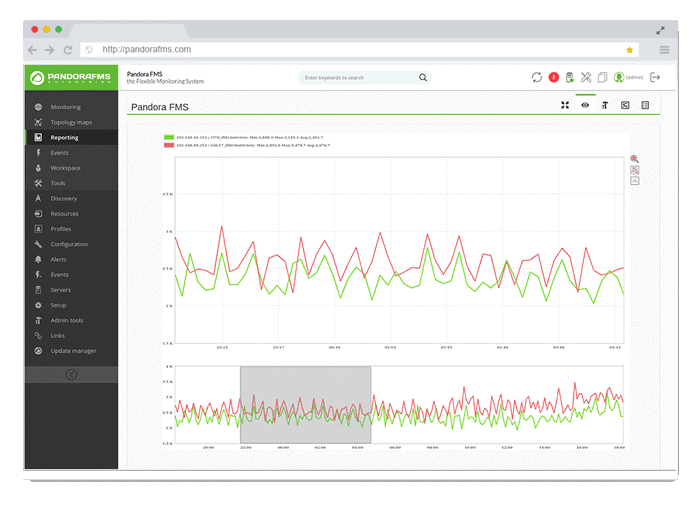Screen dimensions: 700x510
Task: Open the Links section
Action: (58, 335)
